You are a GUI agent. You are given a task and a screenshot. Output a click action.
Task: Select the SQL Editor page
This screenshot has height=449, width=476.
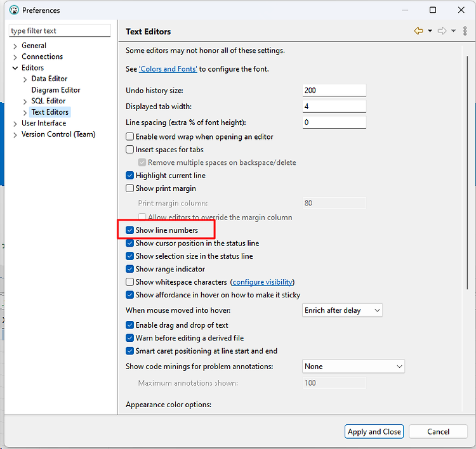pos(48,101)
